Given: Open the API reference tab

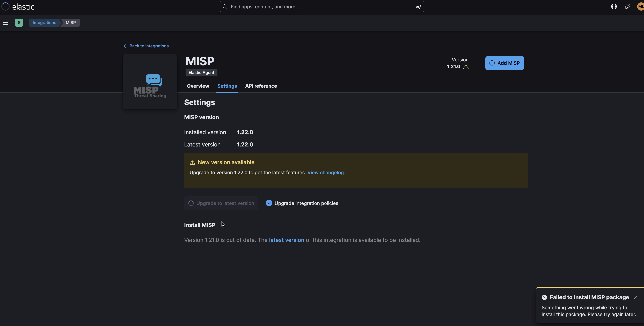Looking at the screenshot, I should click(x=261, y=86).
